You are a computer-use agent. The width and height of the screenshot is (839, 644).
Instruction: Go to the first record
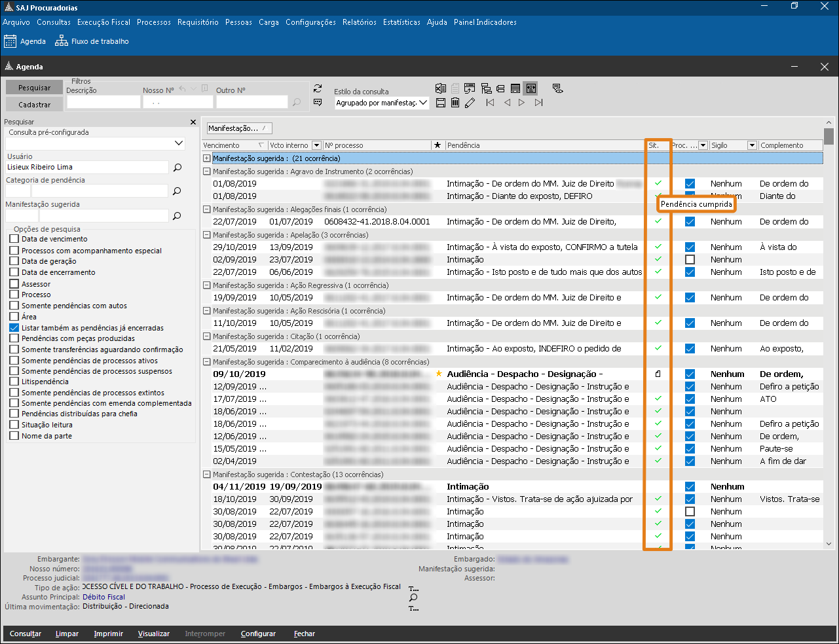[490, 103]
